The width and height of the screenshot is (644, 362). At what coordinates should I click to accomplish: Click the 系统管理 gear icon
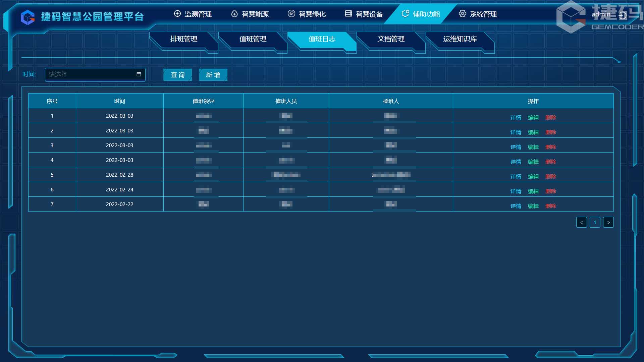coord(462,14)
